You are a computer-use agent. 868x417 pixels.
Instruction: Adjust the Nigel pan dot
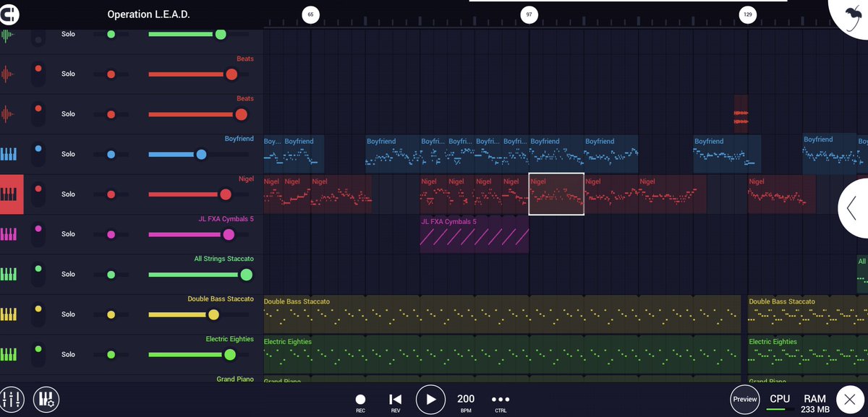111,194
